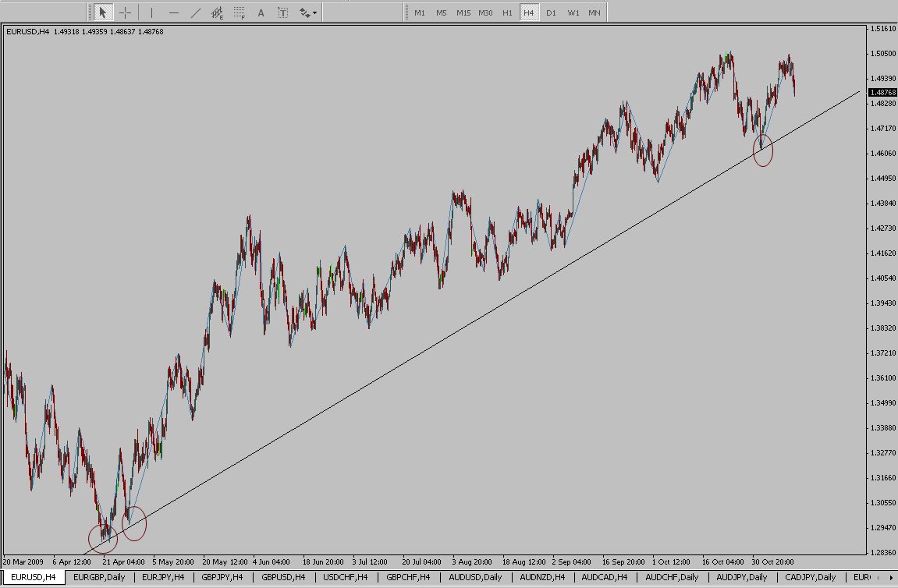Click the current price label 1.48768
The height and width of the screenshot is (588, 898).
pyautogui.click(x=882, y=92)
